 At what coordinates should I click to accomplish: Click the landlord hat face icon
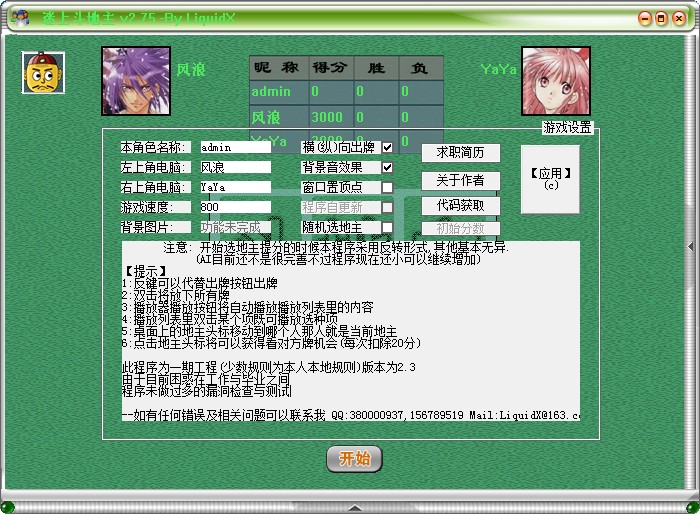pos(43,73)
